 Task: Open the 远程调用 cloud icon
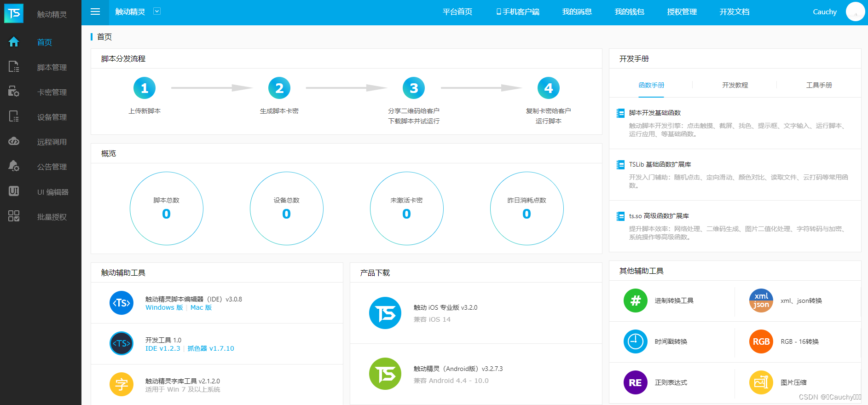[x=14, y=141]
